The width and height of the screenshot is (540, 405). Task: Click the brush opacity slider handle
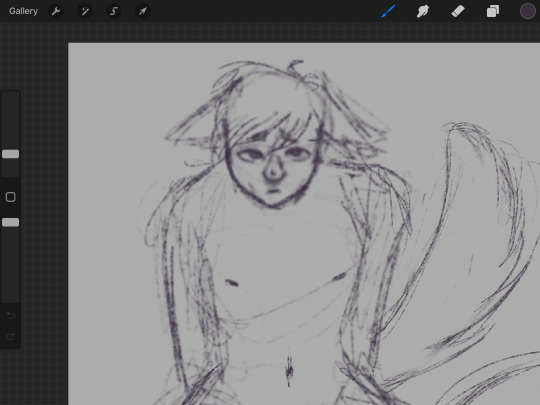tap(11, 222)
